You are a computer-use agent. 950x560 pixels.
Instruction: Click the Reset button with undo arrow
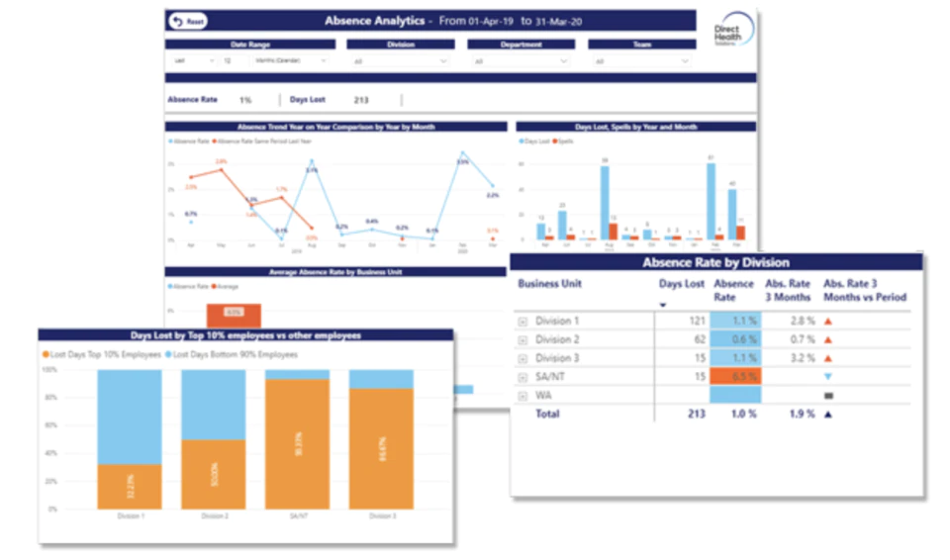(x=188, y=21)
